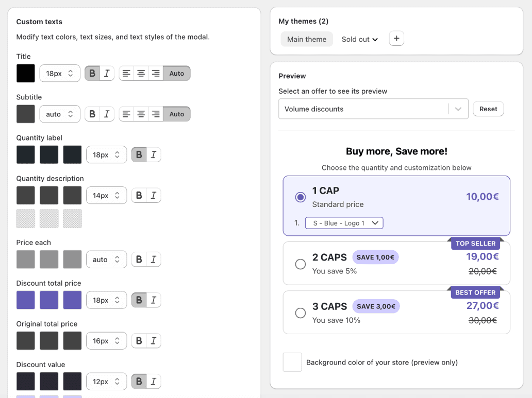Align Subtitle text right
Screen dimensions: 532x398
[156, 114]
